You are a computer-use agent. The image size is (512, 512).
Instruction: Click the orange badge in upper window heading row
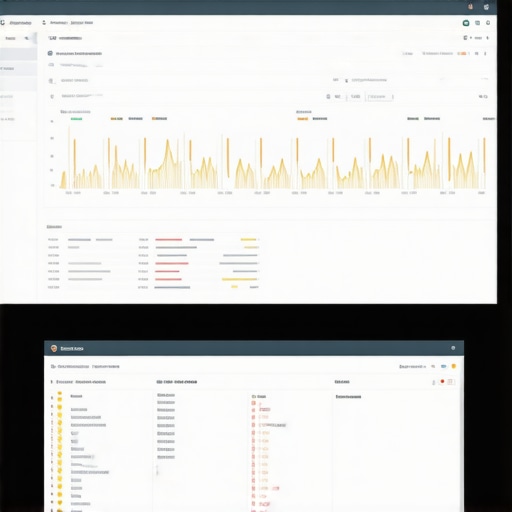click(462, 53)
